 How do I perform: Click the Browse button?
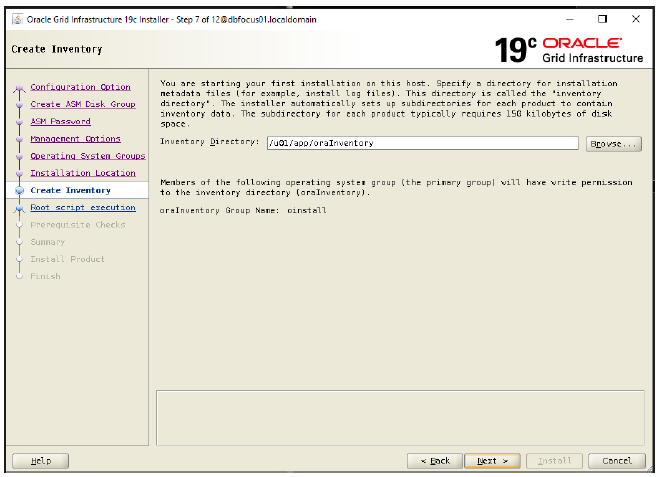coord(613,144)
